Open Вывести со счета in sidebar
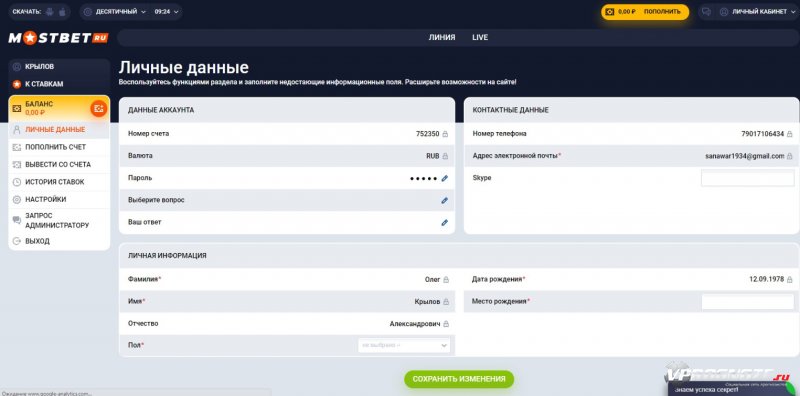Viewport: 800px width, 396px height. 59,164
